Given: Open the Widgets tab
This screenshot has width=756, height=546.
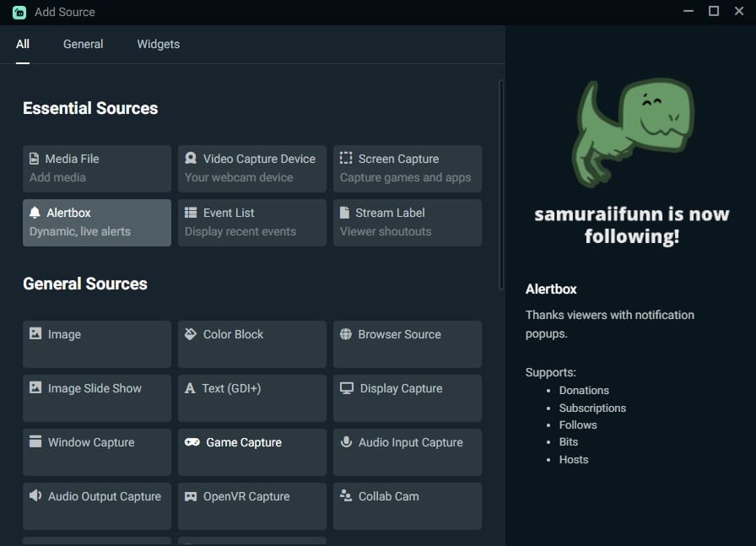Looking at the screenshot, I should tap(158, 45).
